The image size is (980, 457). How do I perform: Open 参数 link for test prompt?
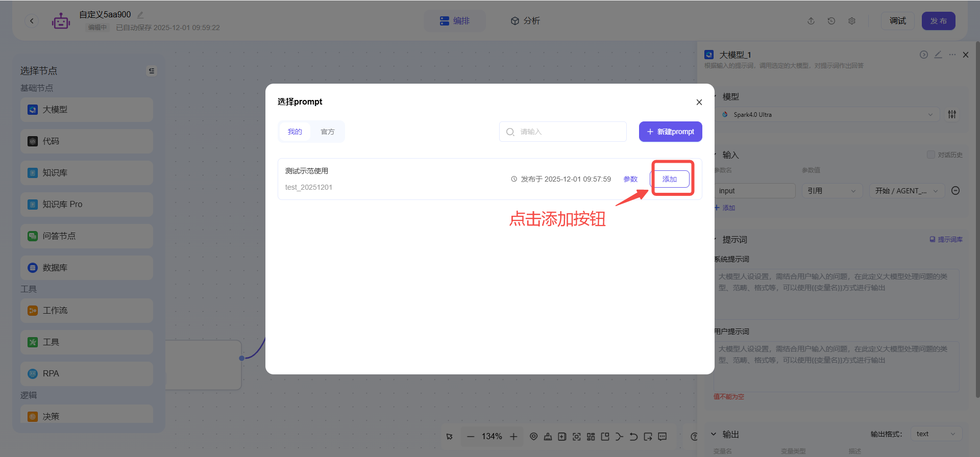(x=630, y=179)
